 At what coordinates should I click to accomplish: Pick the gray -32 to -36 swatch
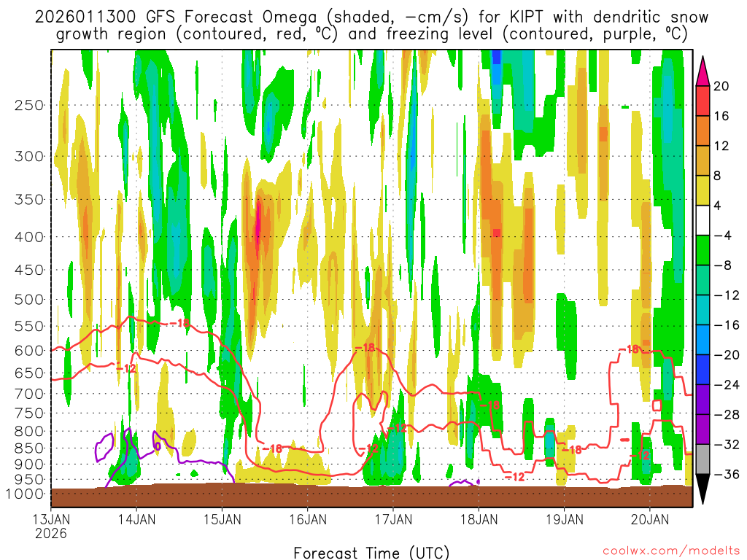703,459
